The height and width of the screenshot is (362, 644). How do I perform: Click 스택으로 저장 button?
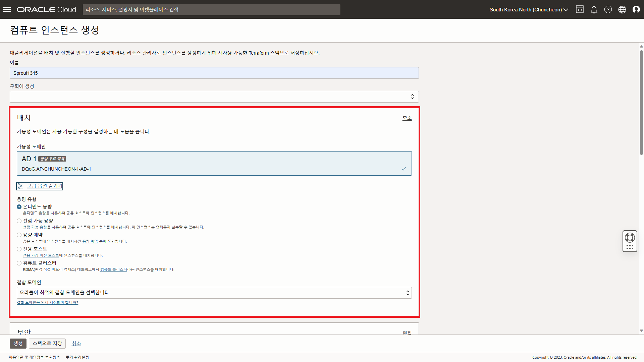47,343
